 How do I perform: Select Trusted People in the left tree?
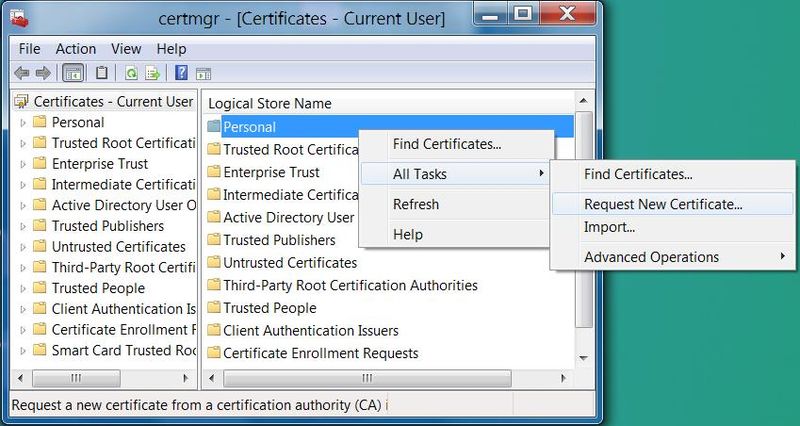tap(98, 288)
